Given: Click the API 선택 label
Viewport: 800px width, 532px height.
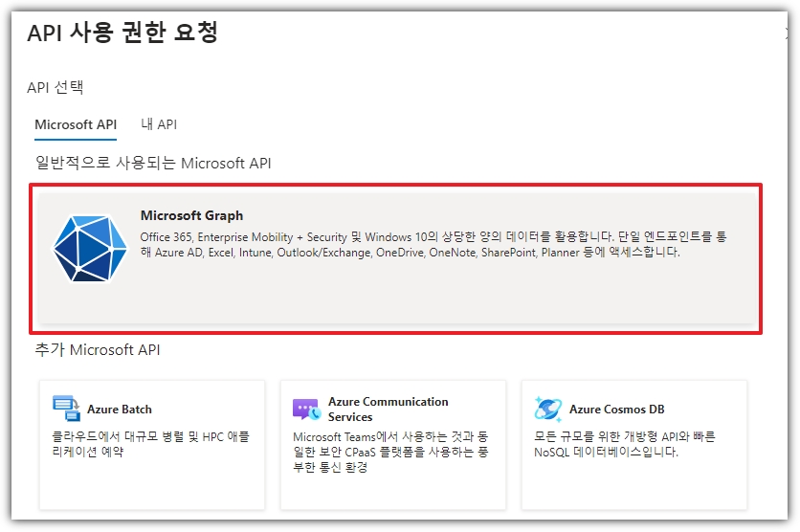Looking at the screenshot, I should (x=56, y=88).
